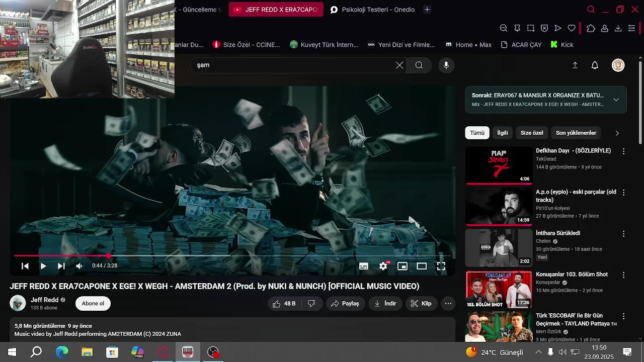
Task: Click the pin icon in browser toolbar
Action: (517, 28)
